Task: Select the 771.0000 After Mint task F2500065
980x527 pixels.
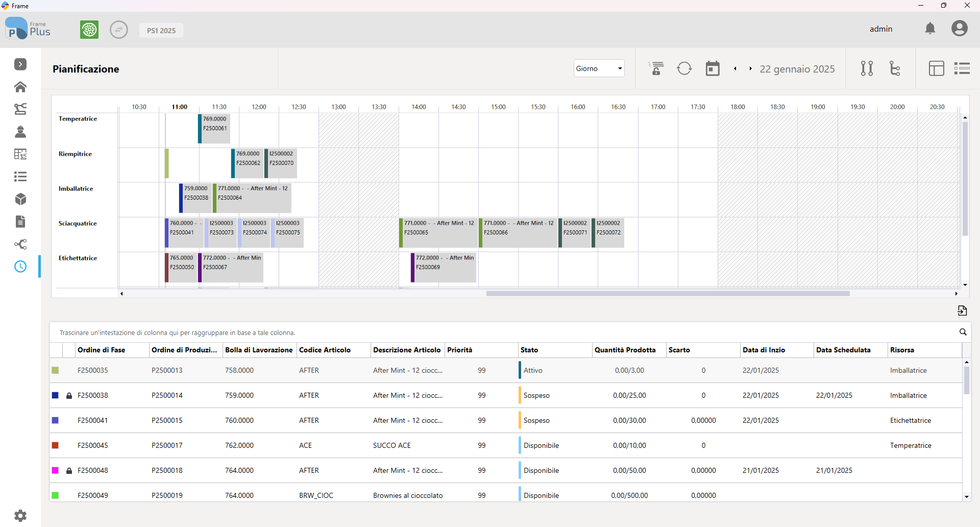Action: (x=438, y=233)
